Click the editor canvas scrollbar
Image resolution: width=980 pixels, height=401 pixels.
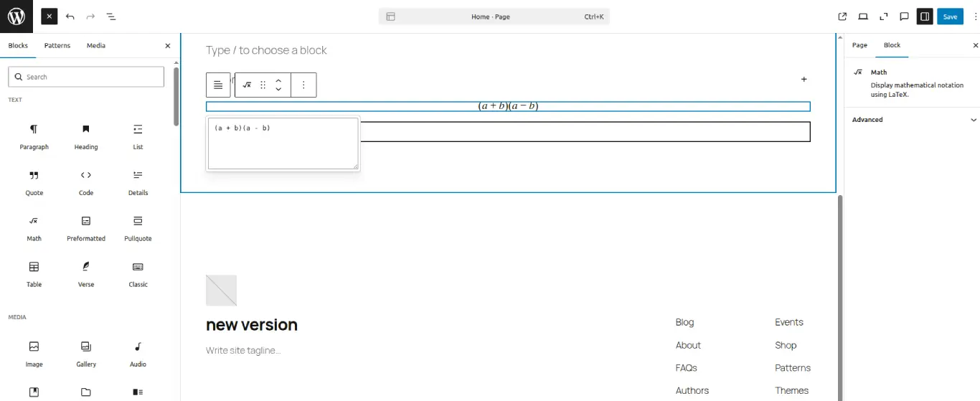(841, 298)
